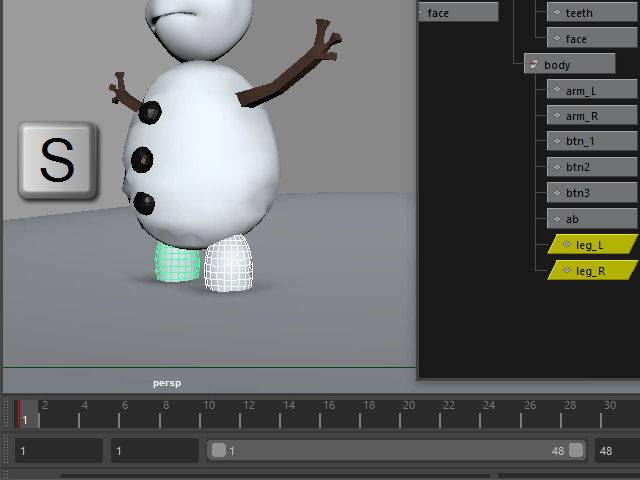Click the range slider's left start handle
This screenshot has height=480, width=640.
219,451
